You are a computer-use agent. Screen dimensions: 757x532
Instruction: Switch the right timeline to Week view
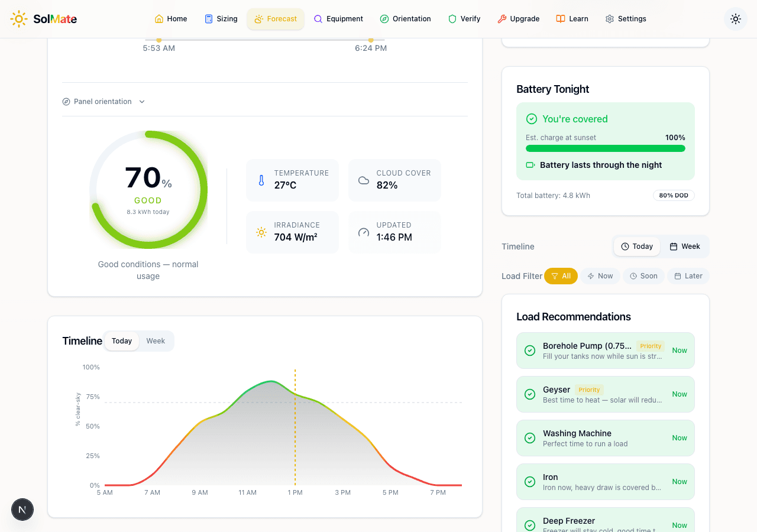coord(685,246)
